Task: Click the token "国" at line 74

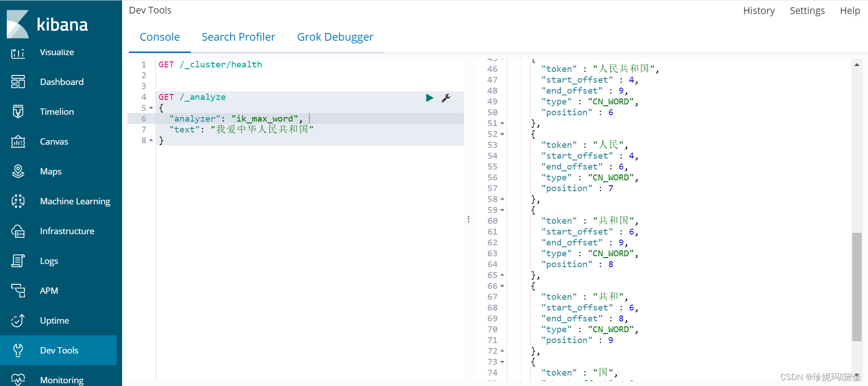Action: pyautogui.click(x=604, y=372)
